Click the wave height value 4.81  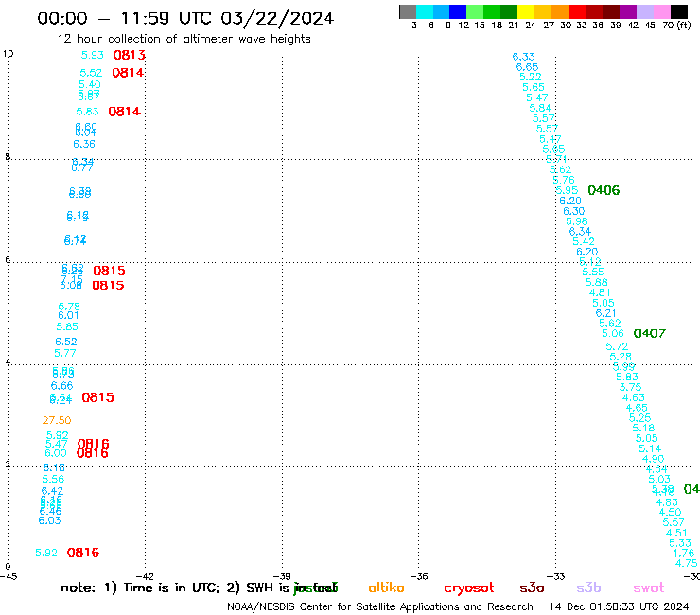click(x=600, y=292)
